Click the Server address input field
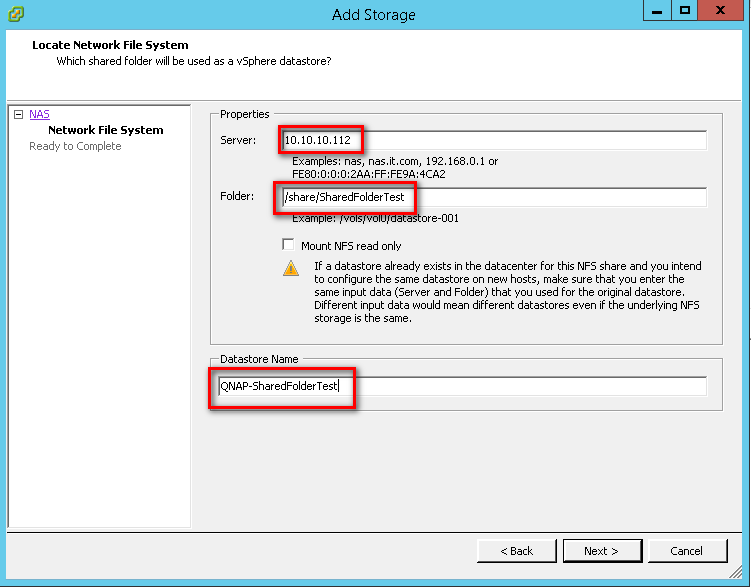 [x=494, y=140]
